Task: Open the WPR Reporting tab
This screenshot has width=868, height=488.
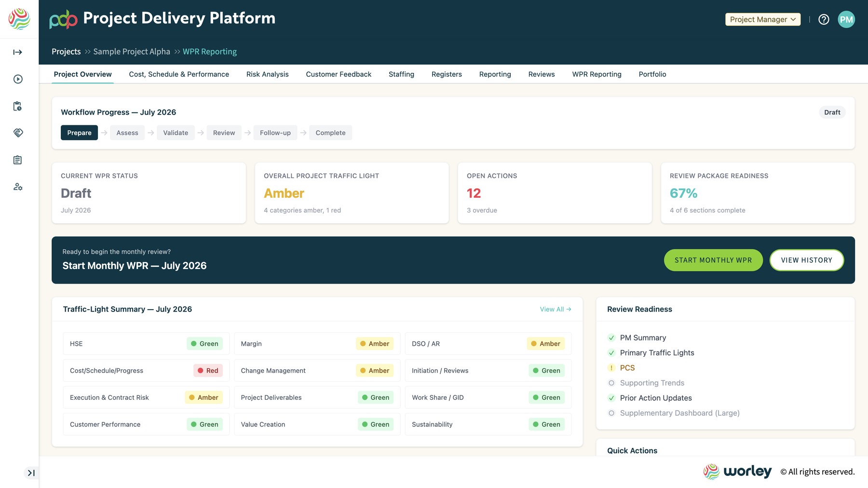Action: [597, 74]
